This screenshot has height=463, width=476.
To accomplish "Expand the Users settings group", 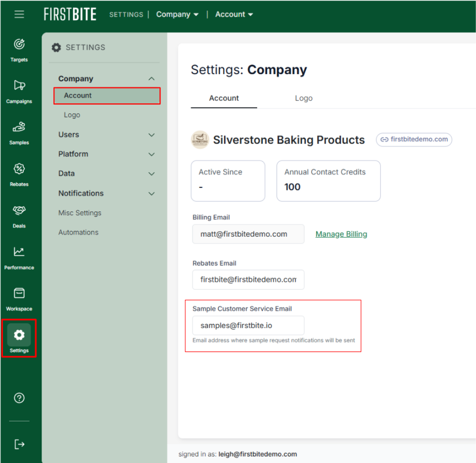I will [x=107, y=134].
